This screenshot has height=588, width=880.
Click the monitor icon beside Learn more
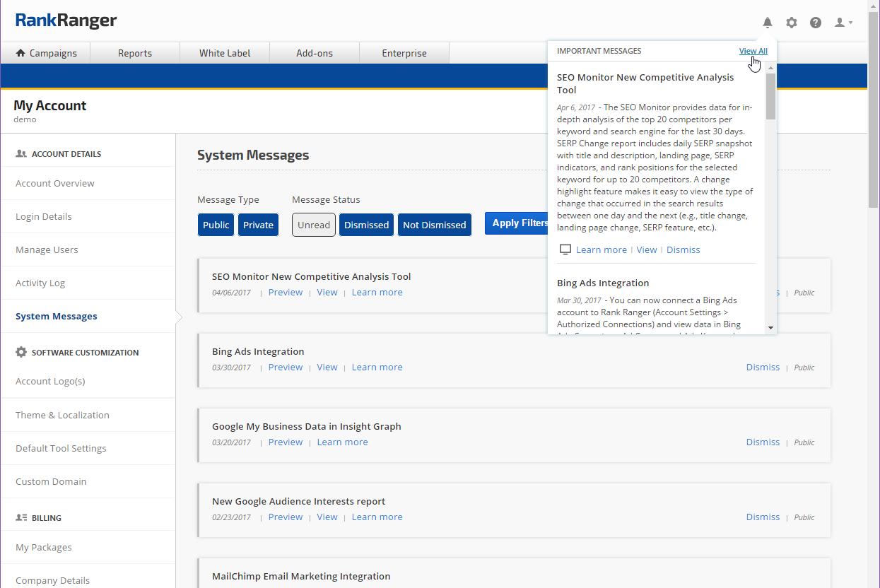565,249
